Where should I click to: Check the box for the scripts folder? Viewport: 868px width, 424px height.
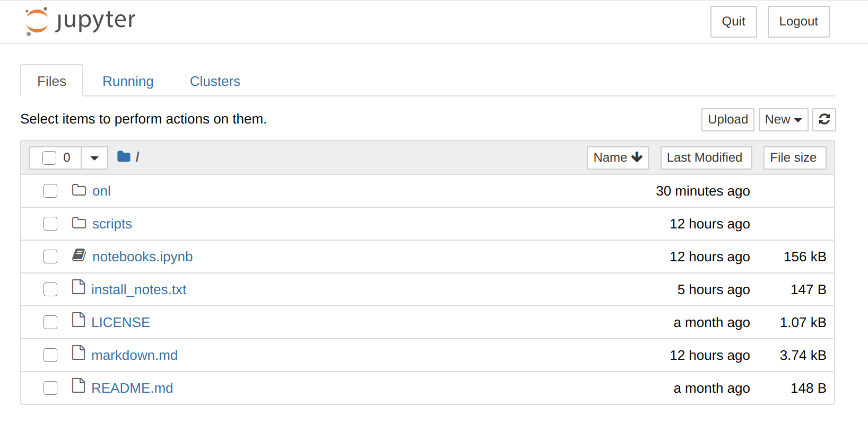[x=50, y=224]
